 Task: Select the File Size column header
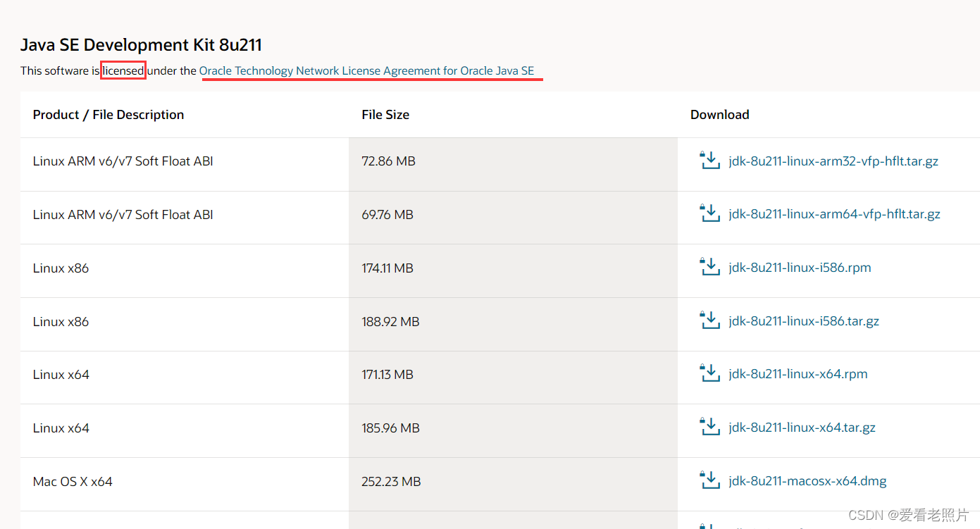click(385, 115)
